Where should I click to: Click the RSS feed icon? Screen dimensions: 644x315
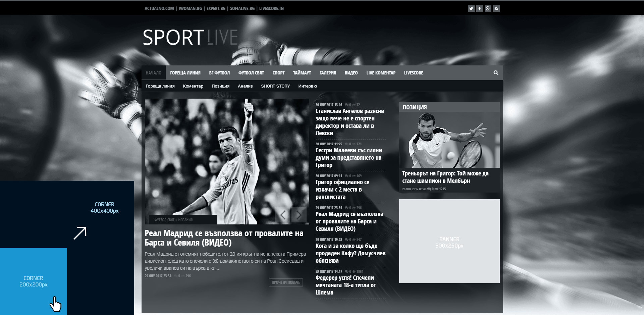(496, 9)
